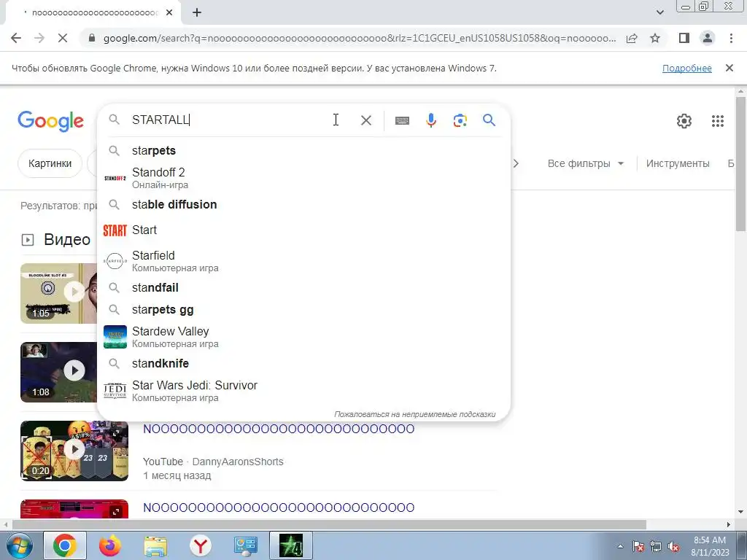The image size is (747, 560).
Task: Open the DannyAaronsShorts NOOOO video link
Action: [279, 429]
